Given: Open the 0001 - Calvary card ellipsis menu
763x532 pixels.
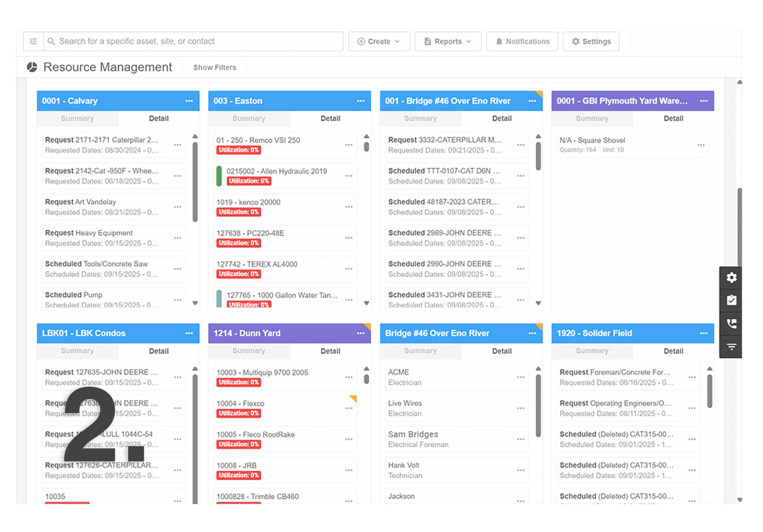Looking at the screenshot, I should pyautogui.click(x=189, y=101).
